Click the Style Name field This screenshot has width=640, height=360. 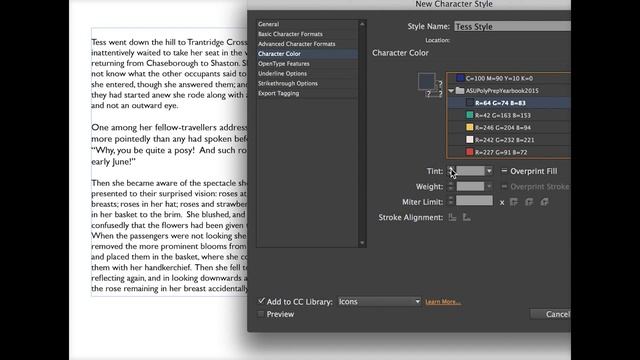(512, 27)
